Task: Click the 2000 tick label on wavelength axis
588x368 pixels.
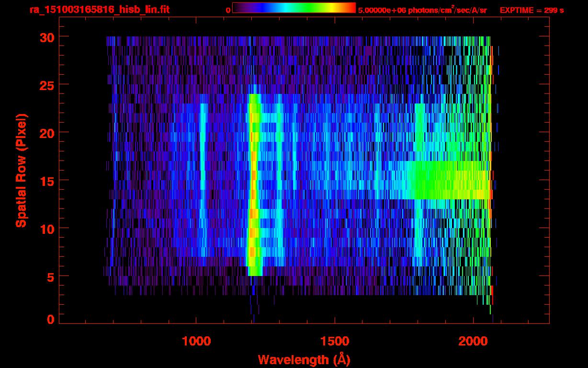Action: pos(473,341)
